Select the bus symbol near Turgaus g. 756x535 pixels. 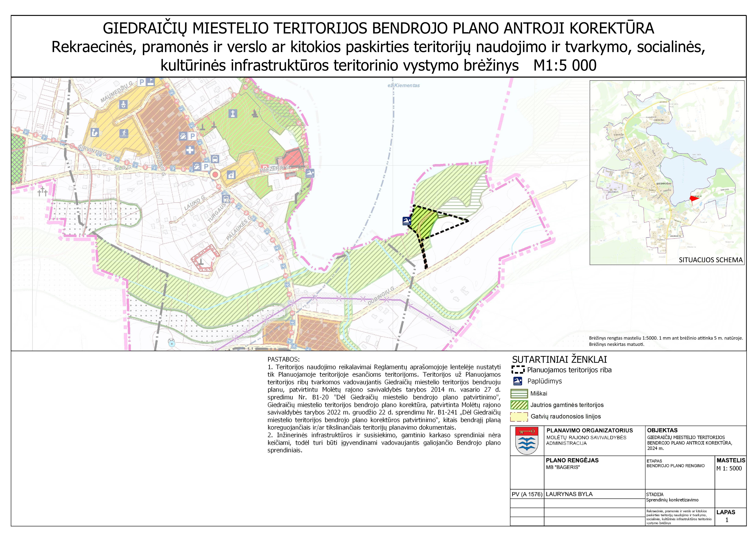tap(226, 199)
